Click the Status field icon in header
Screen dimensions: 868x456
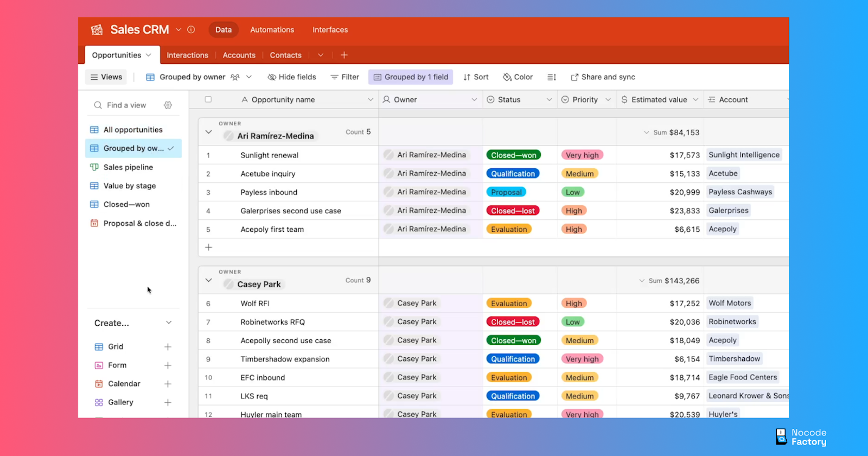coord(490,100)
